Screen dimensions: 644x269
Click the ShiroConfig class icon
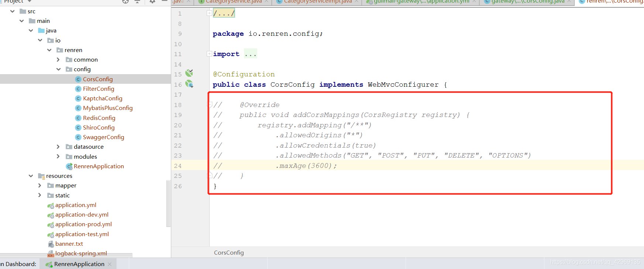78,128
